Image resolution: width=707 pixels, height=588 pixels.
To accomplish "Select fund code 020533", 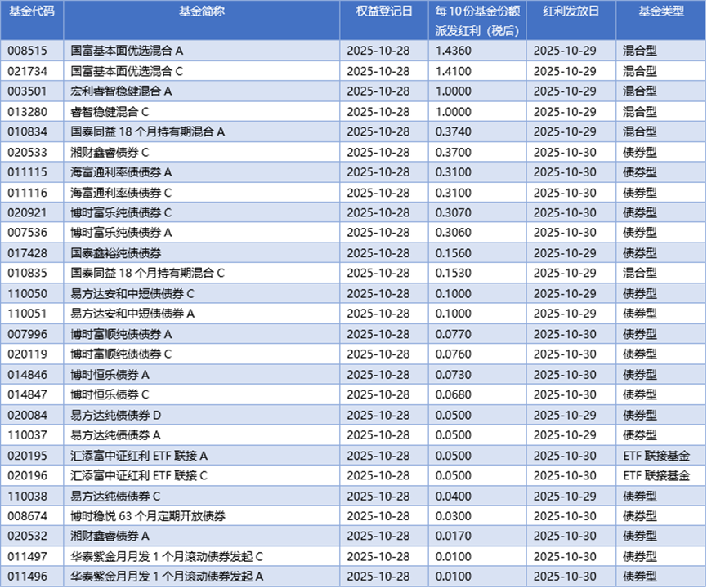I will click(x=27, y=152).
